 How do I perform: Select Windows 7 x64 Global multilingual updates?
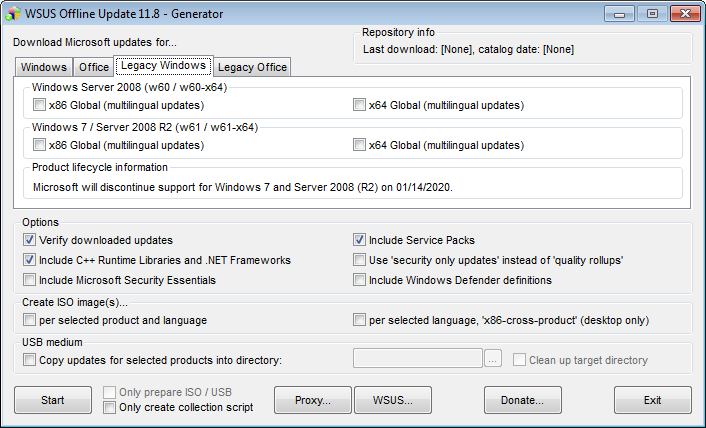pyautogui.click(x=359, y=145)
